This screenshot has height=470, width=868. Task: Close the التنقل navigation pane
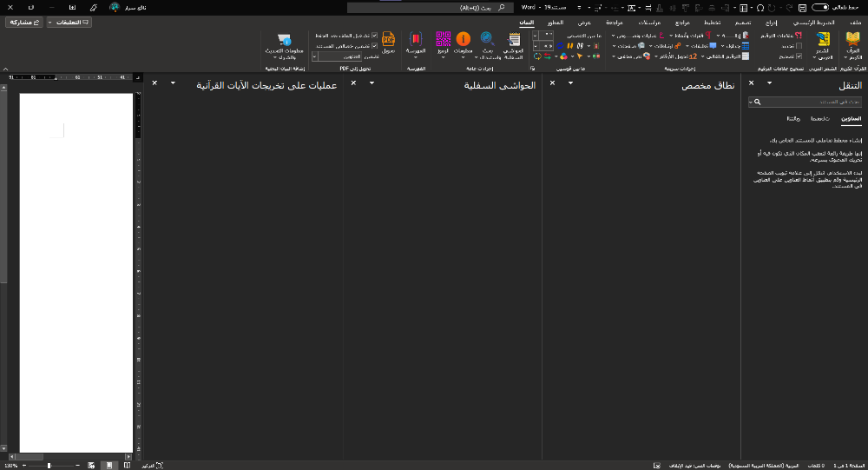pos(751,83)
